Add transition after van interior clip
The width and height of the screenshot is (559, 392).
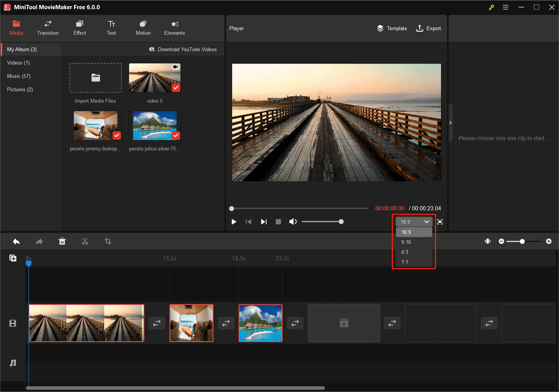point(226,323)
